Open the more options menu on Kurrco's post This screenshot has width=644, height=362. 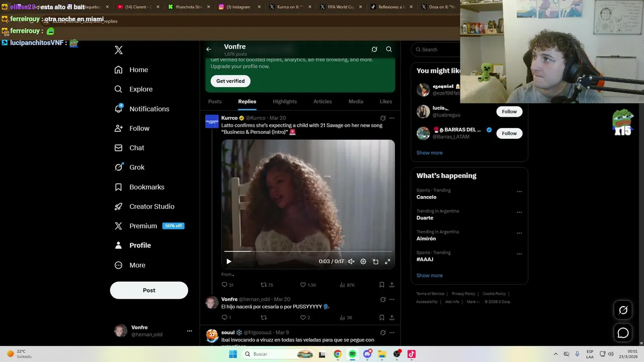click(x=392, y=118)
